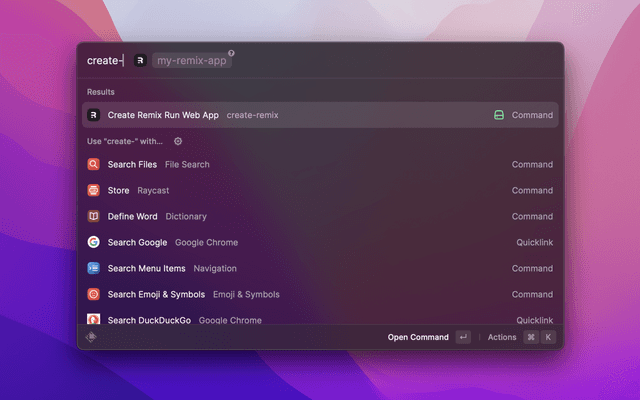Click the Search Menu Items icon
Screen dimensions: 640x400
pyautogui.click(x=93, y=269)
